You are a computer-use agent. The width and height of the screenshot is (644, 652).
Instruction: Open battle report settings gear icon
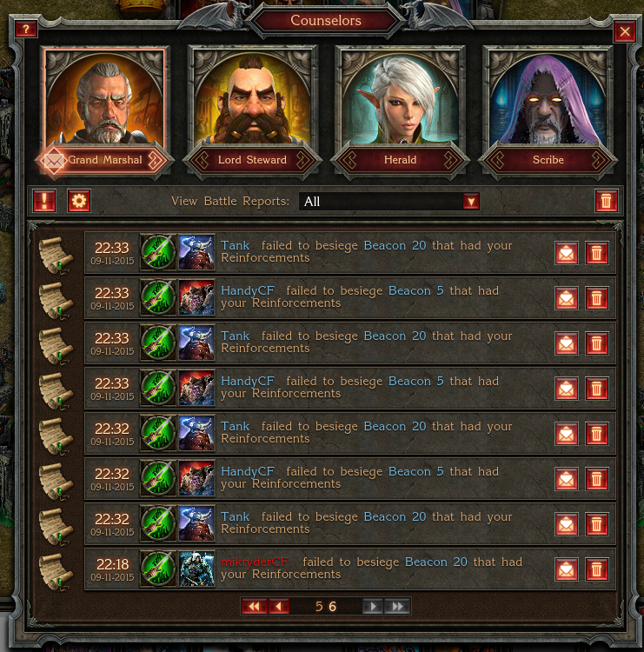pyautogui.click(x=79, y=201)
